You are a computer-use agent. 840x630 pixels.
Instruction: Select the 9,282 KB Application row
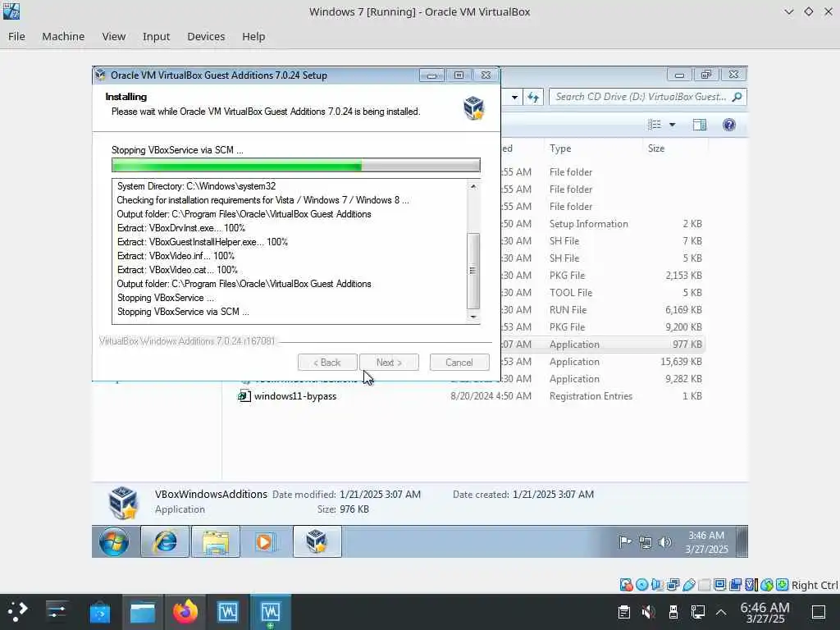point(603,379)
